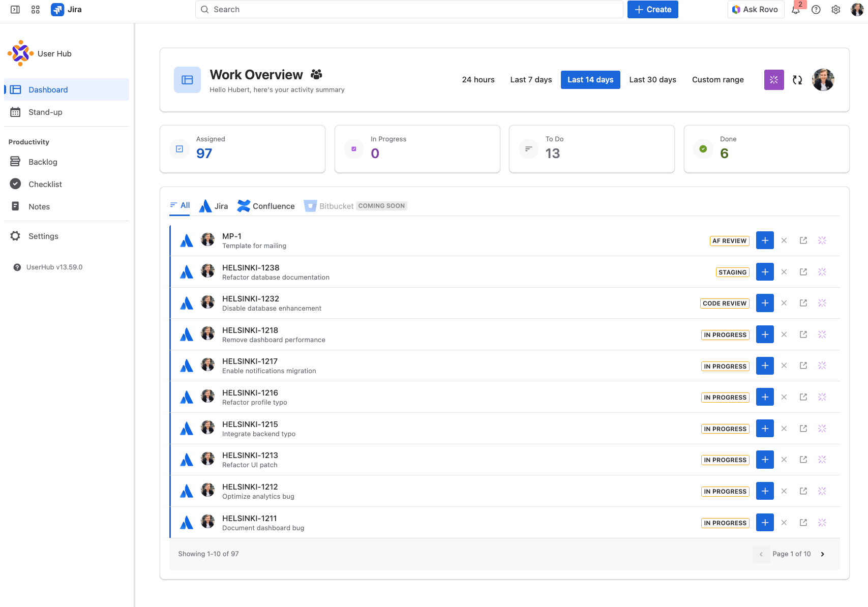868x607 pixels.
Task: Open the In Progress 0 card
Action: pos(417,149)
